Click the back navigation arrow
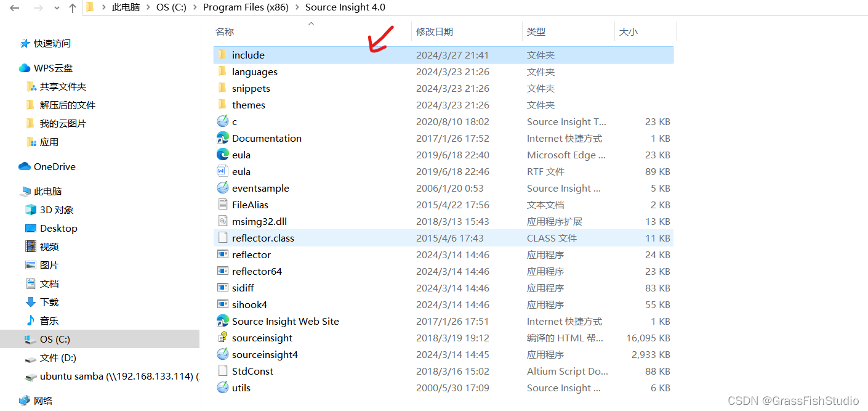Screen dimensions: 868x411 pos(14,8)
